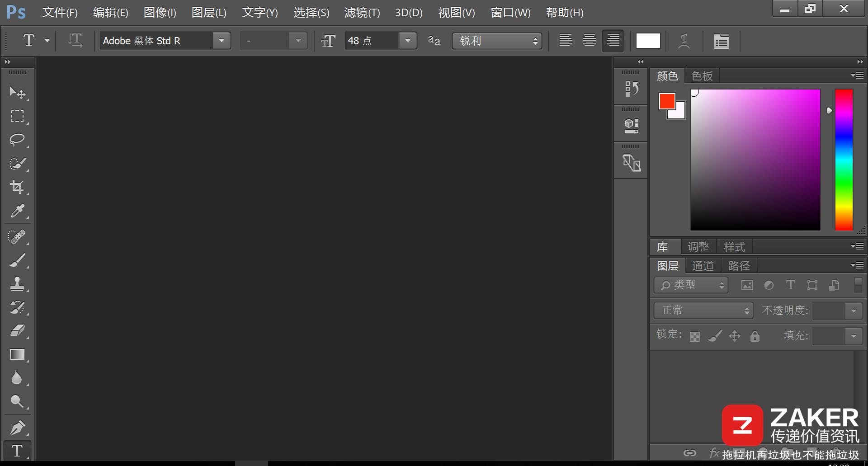The width and height of the screenshot is (868, 466).
Task: Open the 编辑(E) menu
Action: 111,13
